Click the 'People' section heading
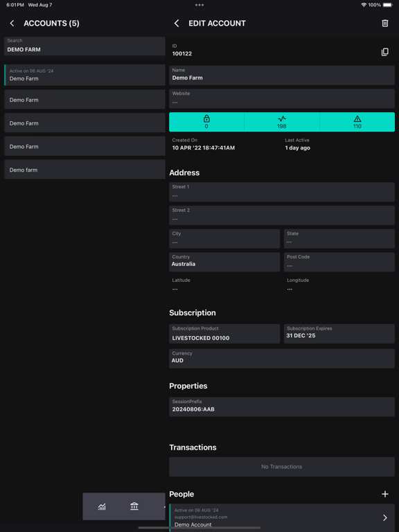Viewport: 399px width, 532px height. pyautogui.click(x=181, y=494)
